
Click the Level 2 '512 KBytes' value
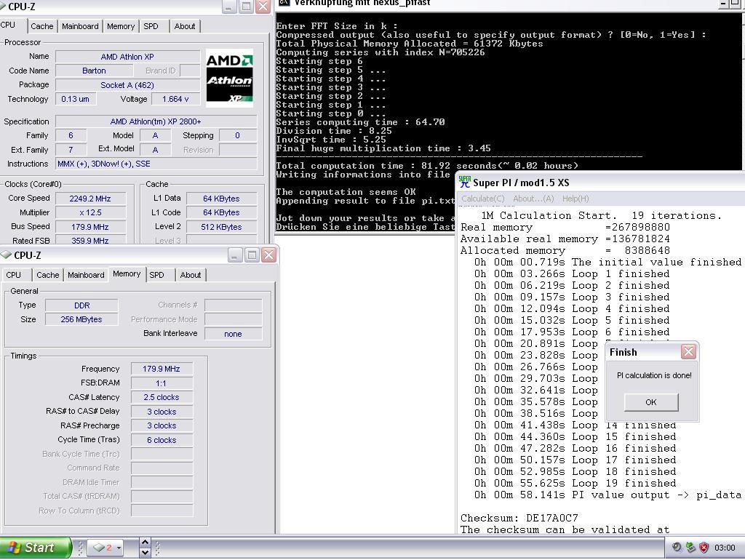(221, 227)
